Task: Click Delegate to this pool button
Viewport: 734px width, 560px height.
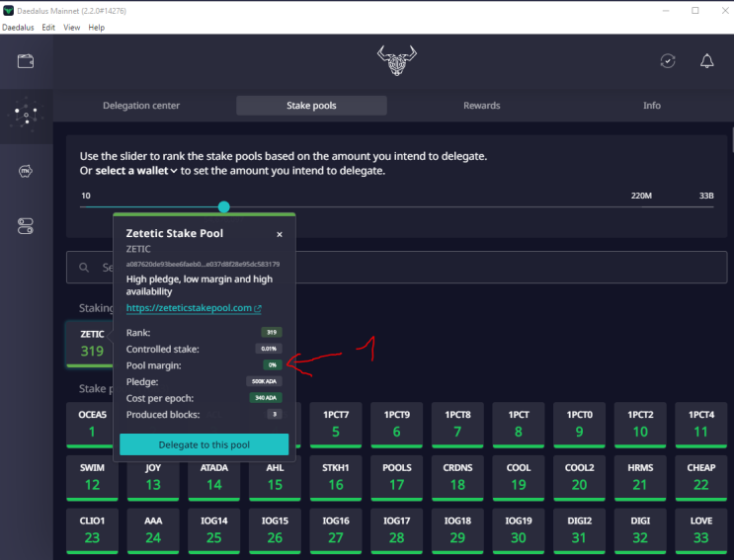Action: pyautogui.click(x=204, y=444)
